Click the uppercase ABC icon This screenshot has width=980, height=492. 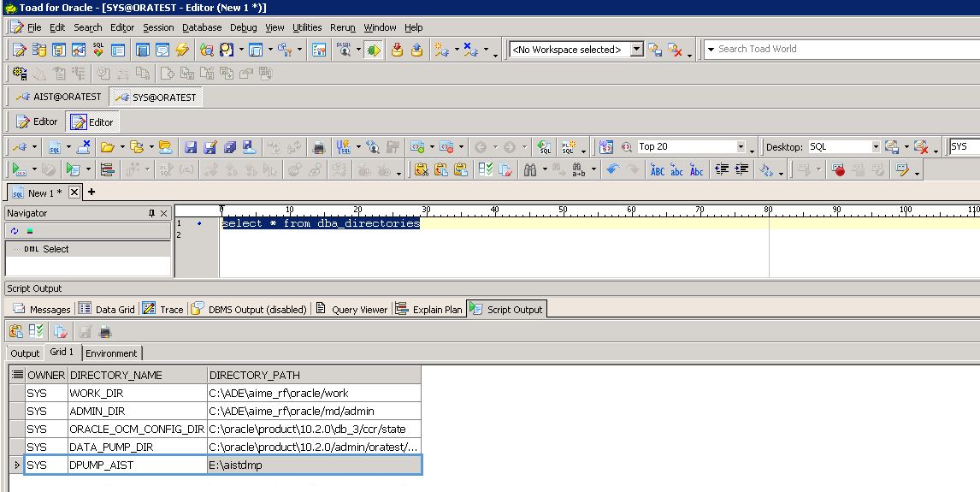click(x=657, y=170)
